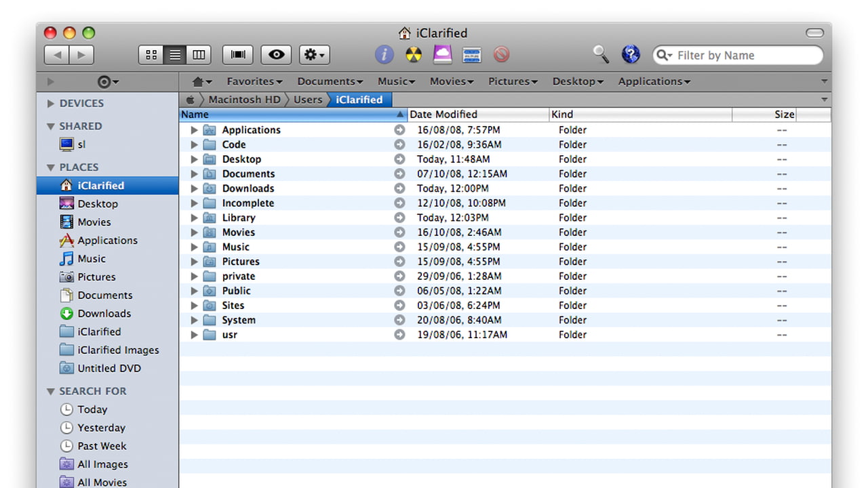Select the Sites folder row
Screen dimensions: 868x488
(505, 306)
